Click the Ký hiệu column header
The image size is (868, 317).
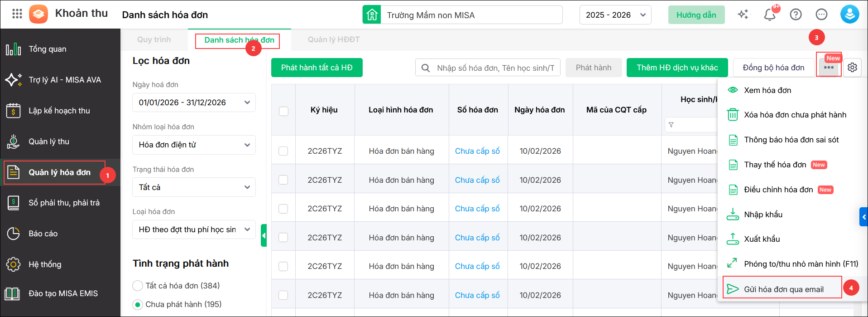pyautogui.click(x=325, y=110)
